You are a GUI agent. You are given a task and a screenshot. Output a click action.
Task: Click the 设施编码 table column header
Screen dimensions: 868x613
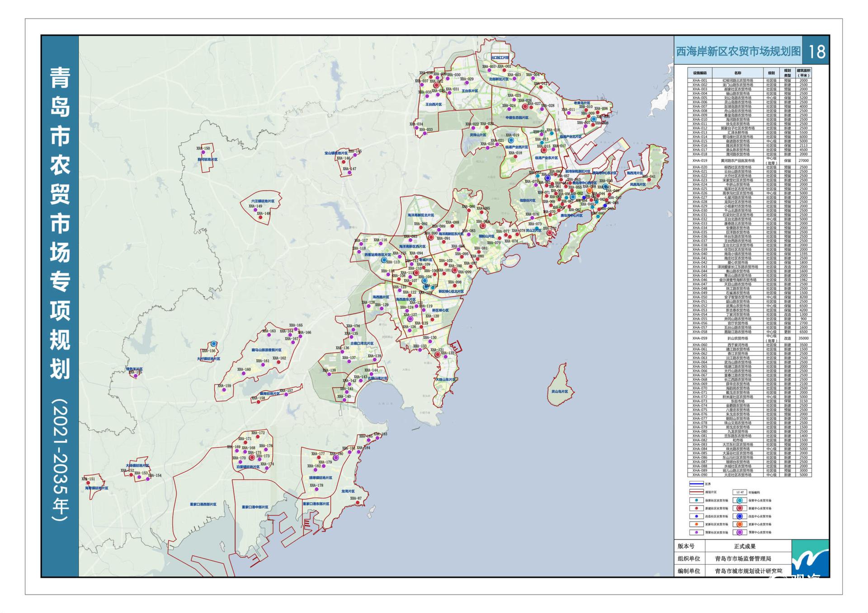click(x=699, y=73)
